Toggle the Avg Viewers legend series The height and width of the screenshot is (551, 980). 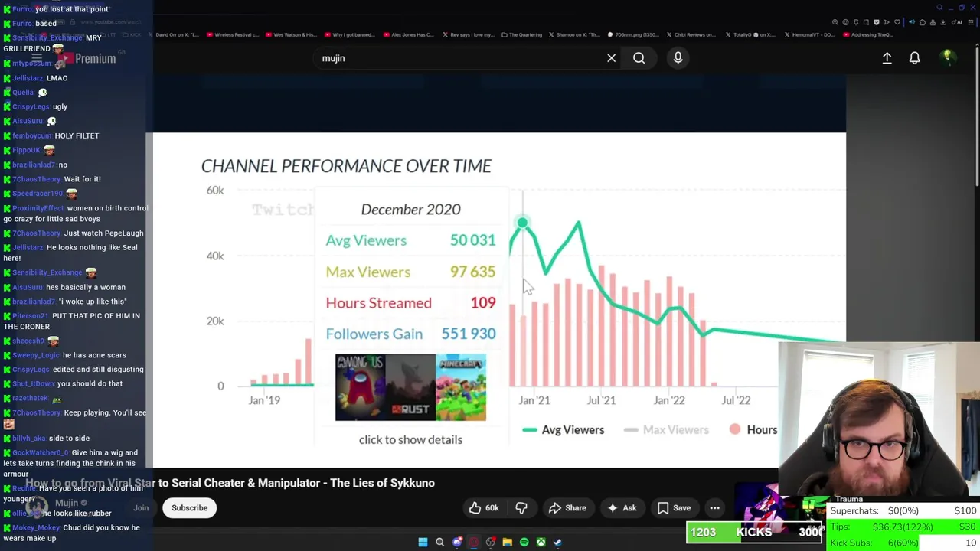[563, 430]
